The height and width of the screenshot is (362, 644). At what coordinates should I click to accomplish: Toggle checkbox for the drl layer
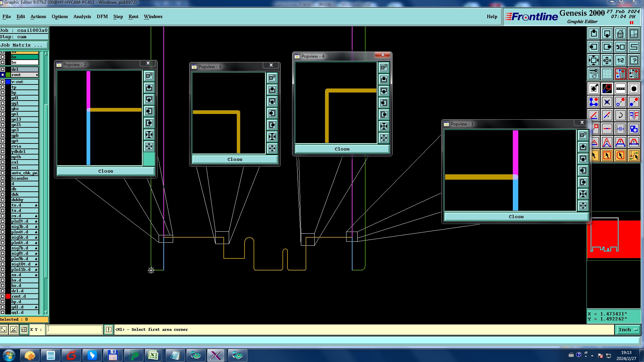[3, 69]
